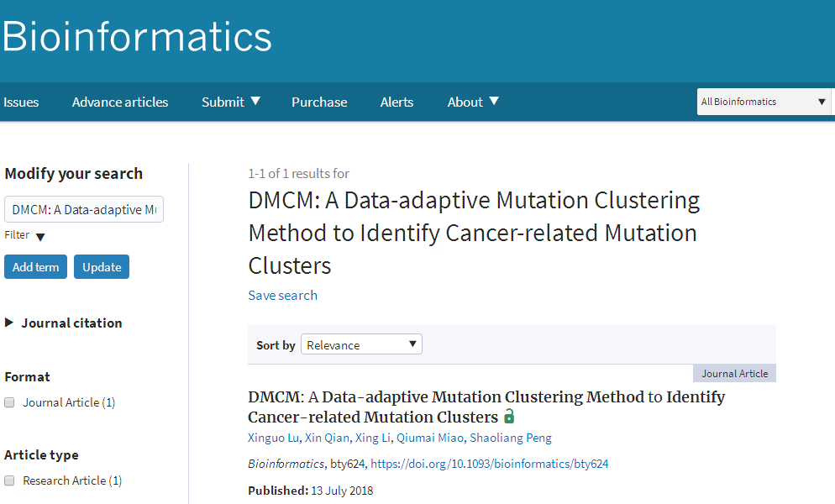Open the DMCM article title link
Image resolution: width=835 pixels, height=504 pixels.
(x=486, y=397)
